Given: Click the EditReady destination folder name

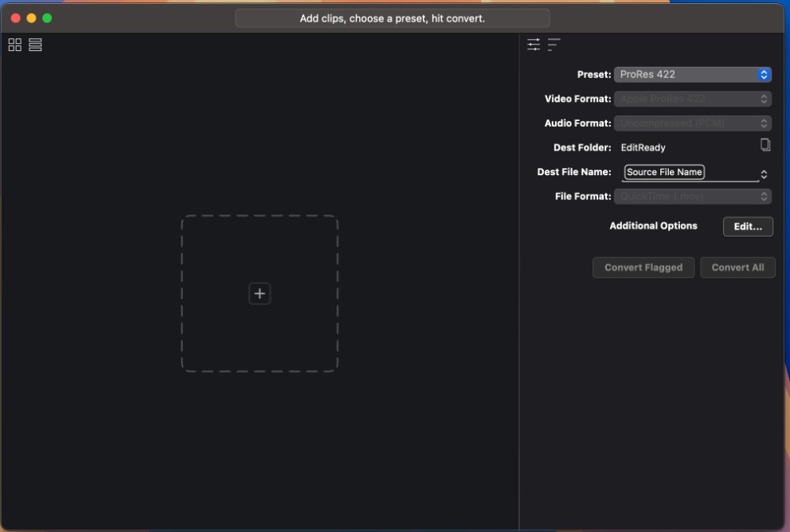Looking at the screenshot, I should click(x=643, y=147).
